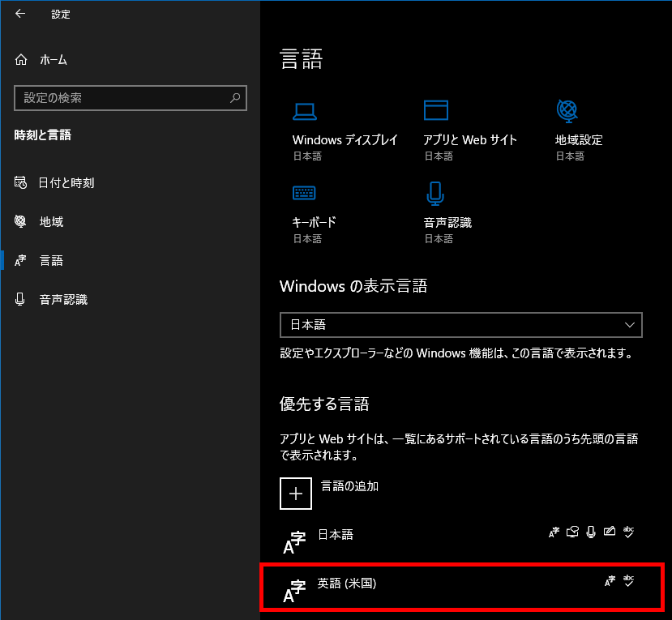This screenshot has height=620, width=672.
Task: Click the search magnifier icon
Action: pos(235,98)
